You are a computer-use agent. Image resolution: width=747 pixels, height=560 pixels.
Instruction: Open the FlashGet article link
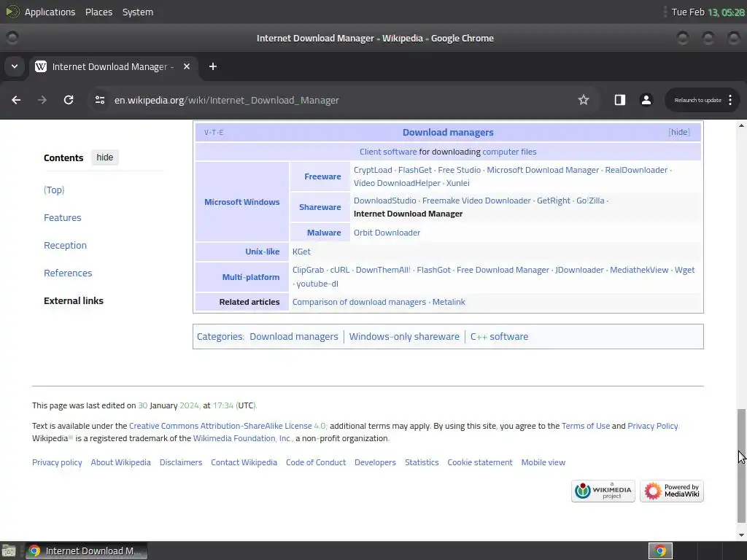[x=415, y=170]
